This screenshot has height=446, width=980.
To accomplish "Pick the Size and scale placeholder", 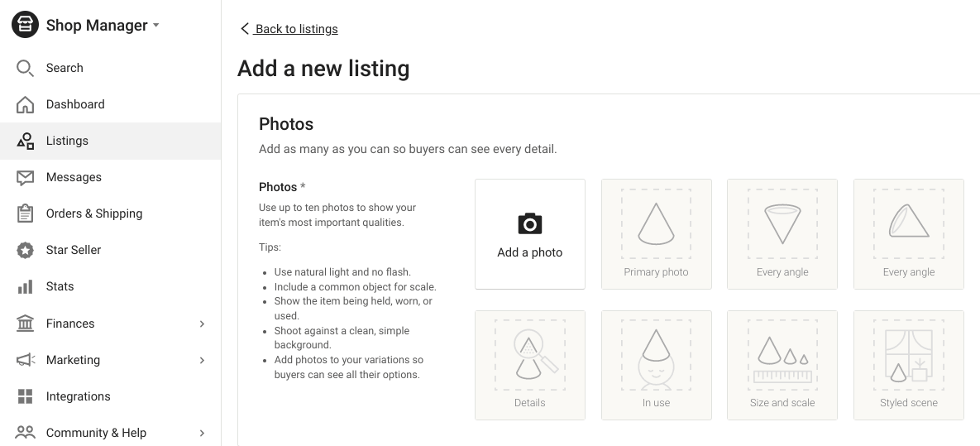I will pos(782,365).
